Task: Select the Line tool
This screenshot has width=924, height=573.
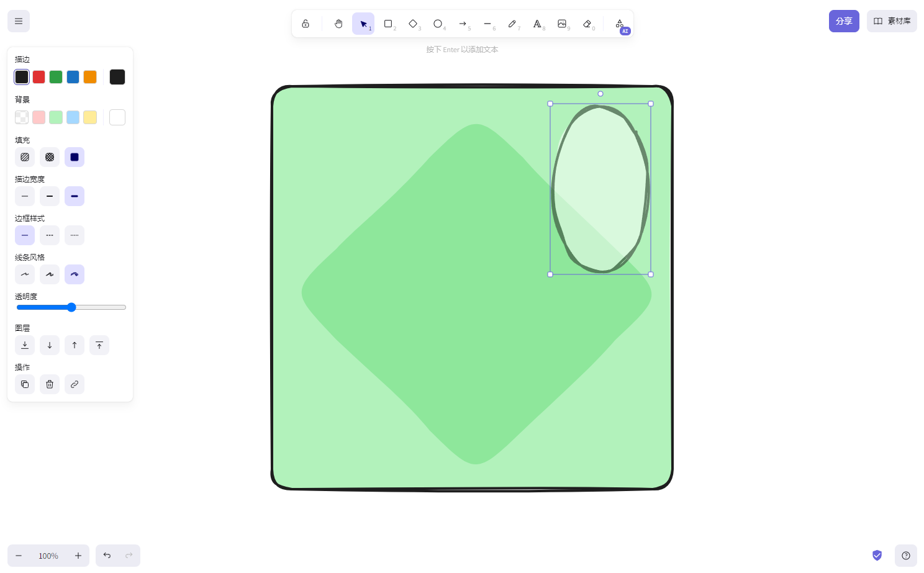Action: click(487, 24)
